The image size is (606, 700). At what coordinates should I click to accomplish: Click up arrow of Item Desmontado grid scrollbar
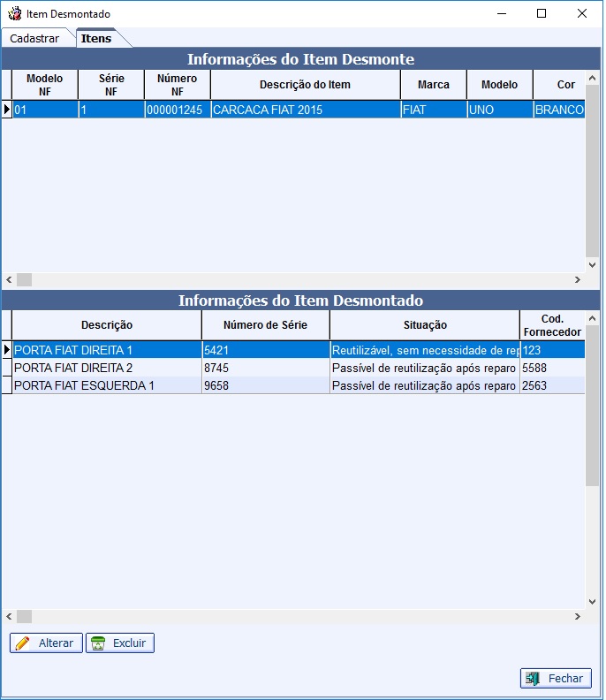tap(592, 318)
